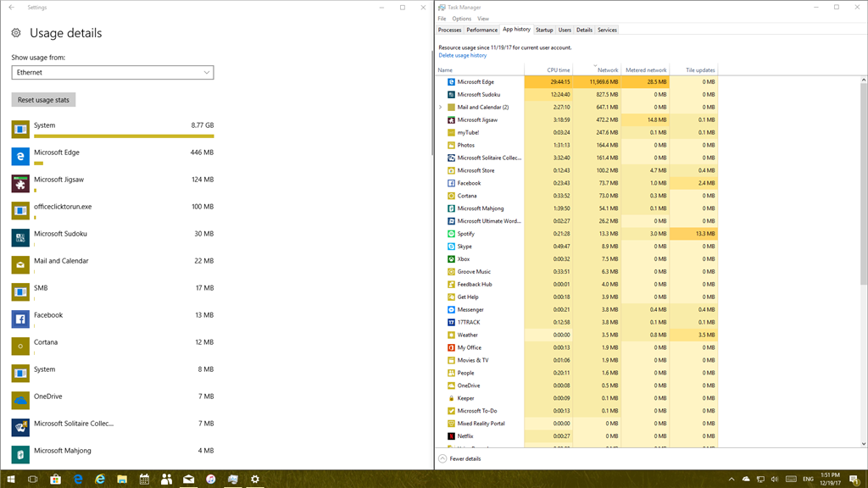Viewport: 868px width, 488px height.
Task: Click the Microsoft Jigsaw icon in Task Manager
Action: point(451,120)
